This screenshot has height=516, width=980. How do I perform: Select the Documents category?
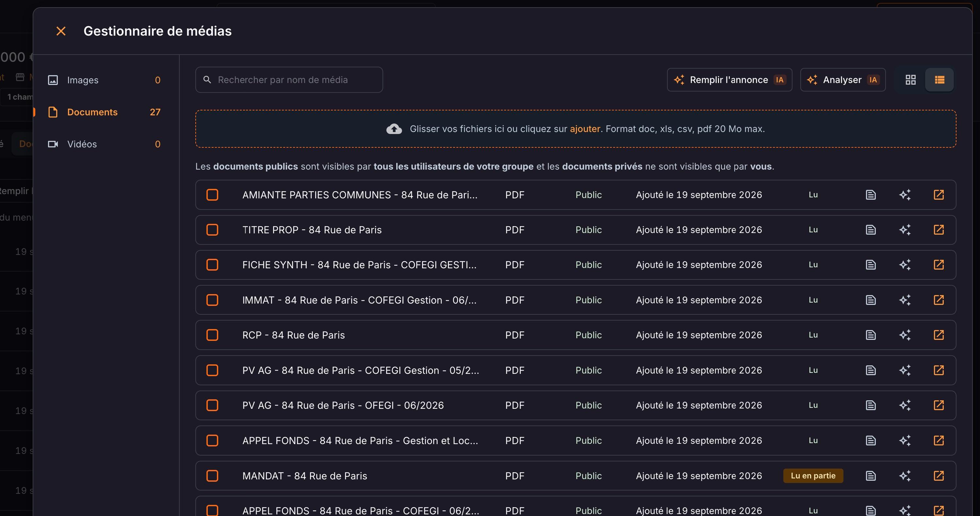(x=104, y=112)
